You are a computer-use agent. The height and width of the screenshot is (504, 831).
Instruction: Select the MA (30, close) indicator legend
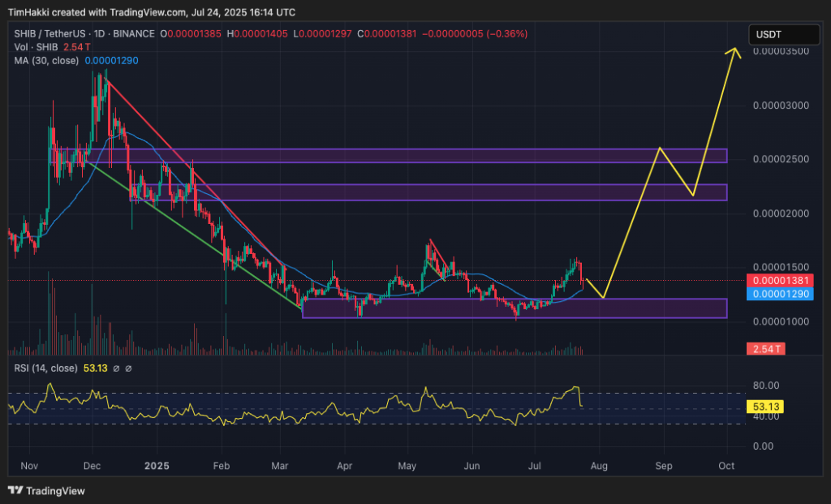(x=44, y=61)
